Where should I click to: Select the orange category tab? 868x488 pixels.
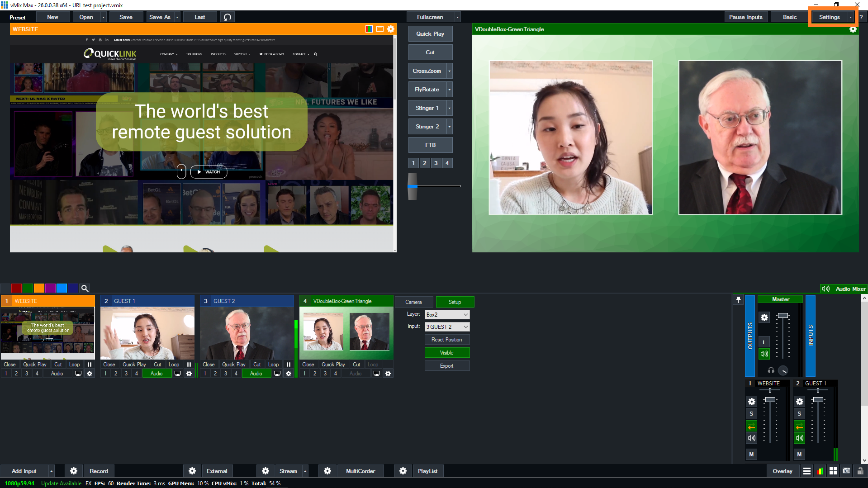(39, 288)
